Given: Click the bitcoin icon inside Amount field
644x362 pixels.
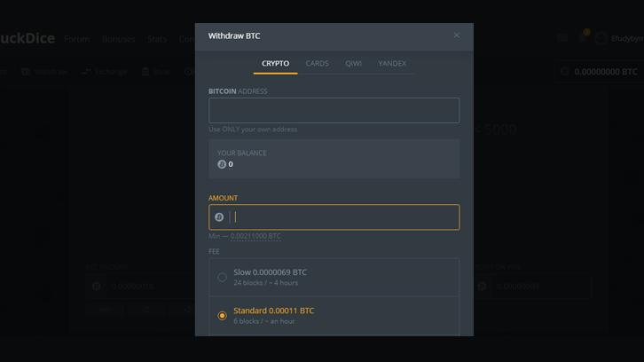Looking at the screenshot, I should [x=219, y=217].
